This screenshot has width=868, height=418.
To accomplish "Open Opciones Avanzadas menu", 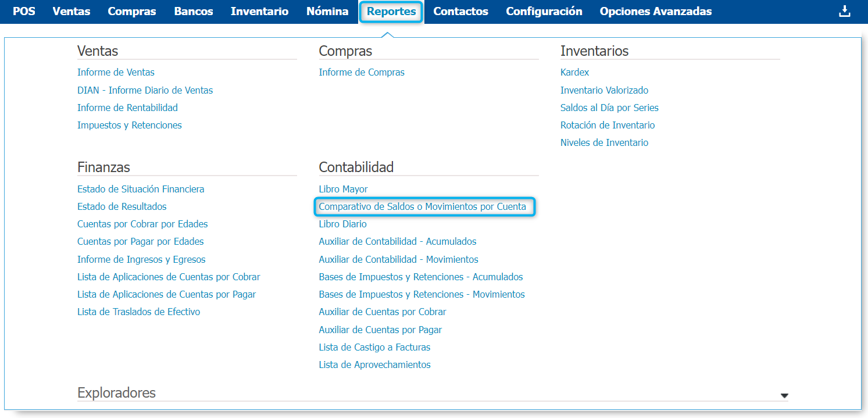I will (655, 12).
